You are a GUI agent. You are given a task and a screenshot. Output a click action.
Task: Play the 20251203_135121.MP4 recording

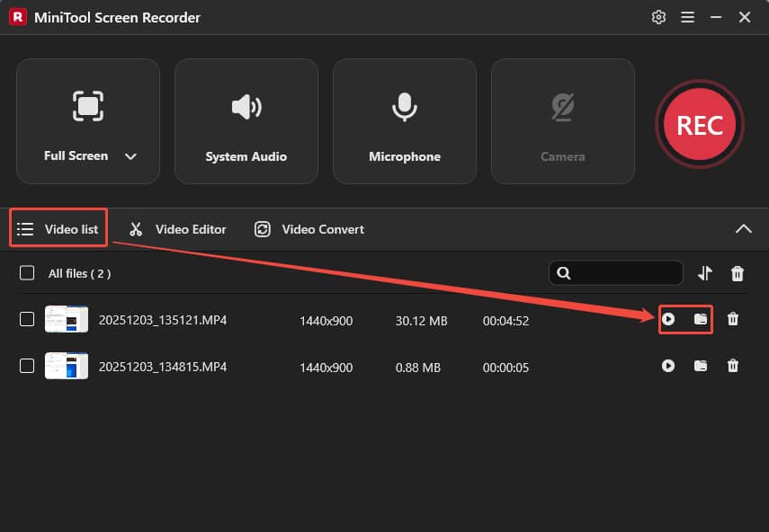(x=668, y=319)
